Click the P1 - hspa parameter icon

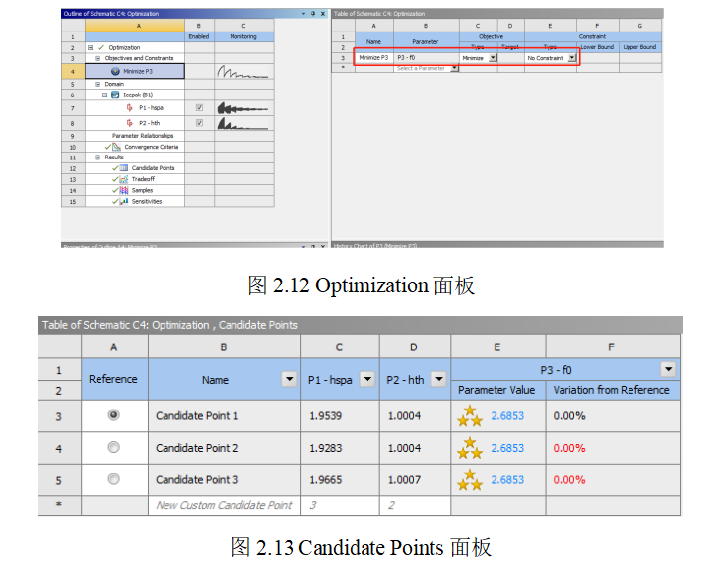click(130, 107)
